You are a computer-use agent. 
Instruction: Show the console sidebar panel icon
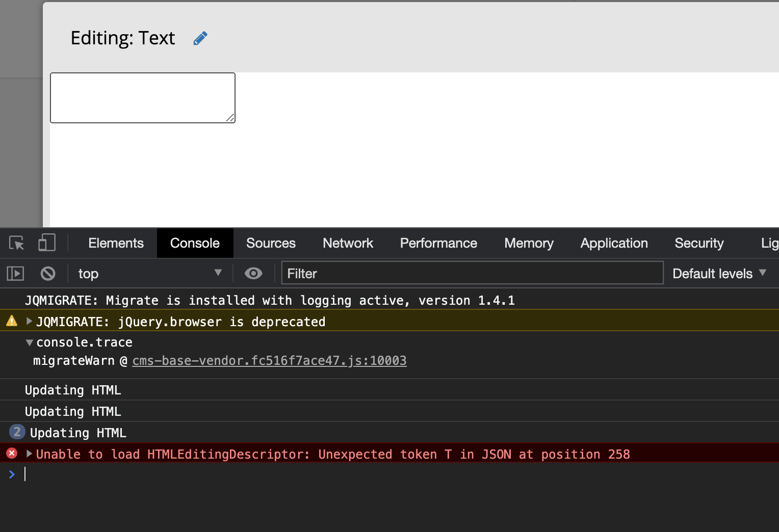15,274
